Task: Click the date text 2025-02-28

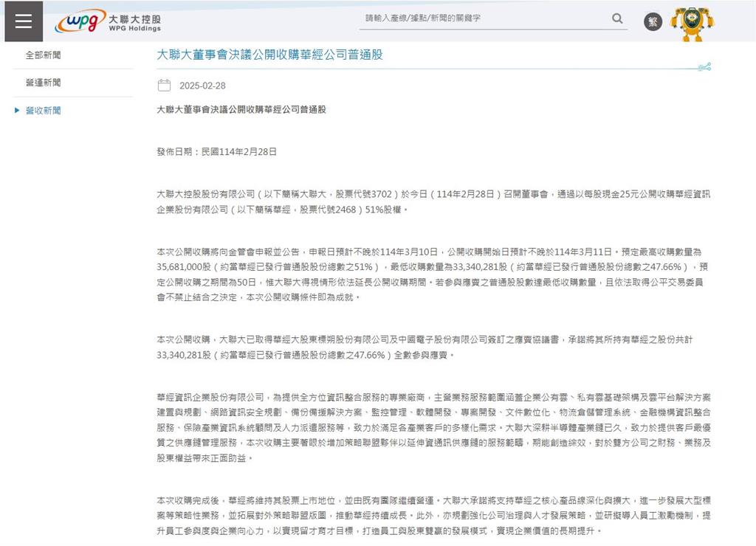Action: [x=202, y=86]
